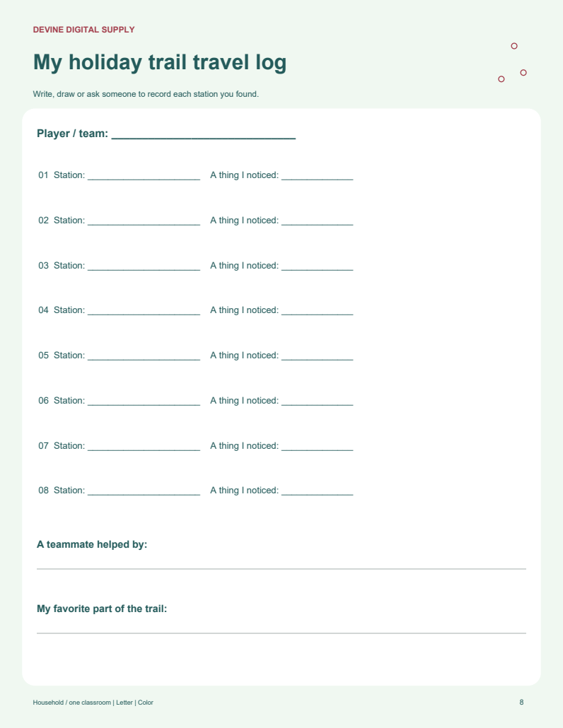
Task: Click the '04 Station:' label
Action: tap(62, 310)
